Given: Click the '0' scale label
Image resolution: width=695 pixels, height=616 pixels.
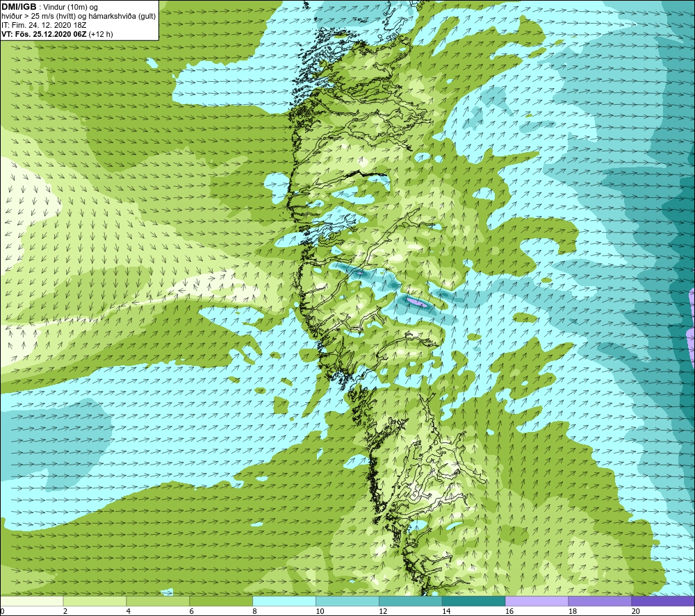Looking at the screenshot, I should click(2, 612).
